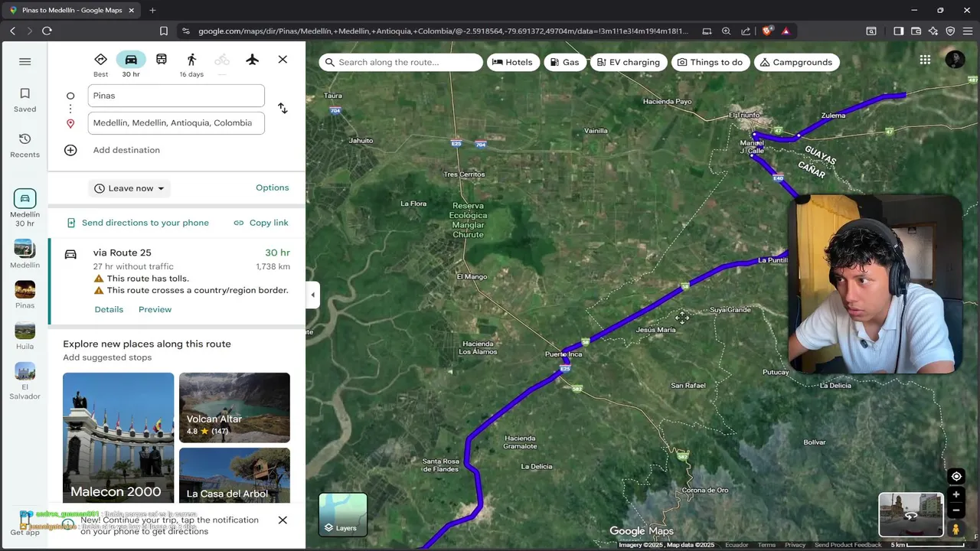Pick up the Street View pegman
This screenshot has width=980, height=551.
tap(956, 529)
